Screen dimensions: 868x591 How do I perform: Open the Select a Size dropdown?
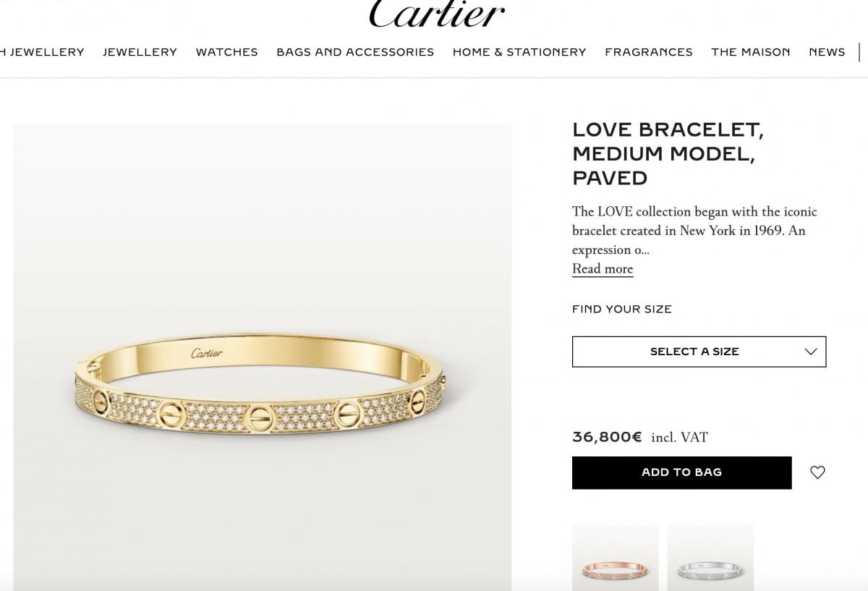tap(699, 352)
